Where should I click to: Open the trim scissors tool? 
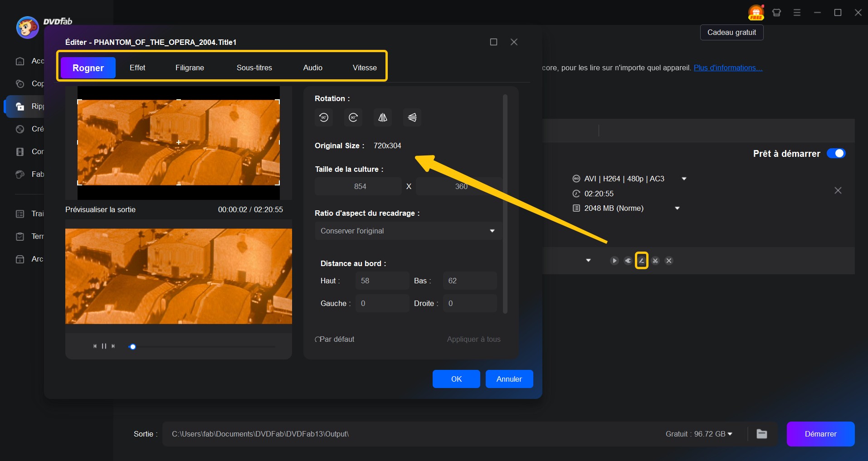click(655, 261)
